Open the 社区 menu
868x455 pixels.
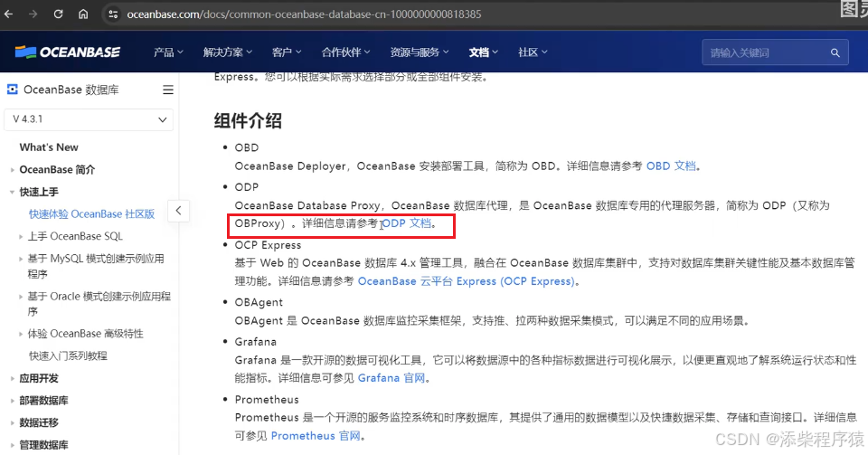[533, 52]
